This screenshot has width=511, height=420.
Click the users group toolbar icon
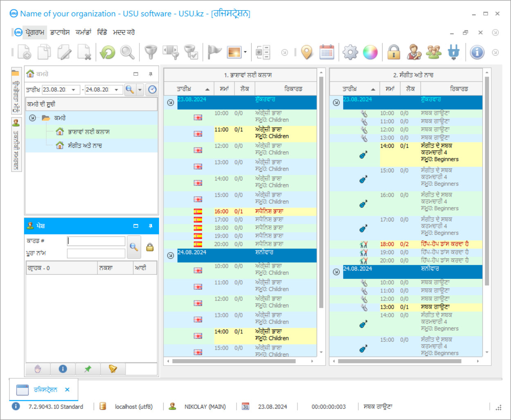434,52
